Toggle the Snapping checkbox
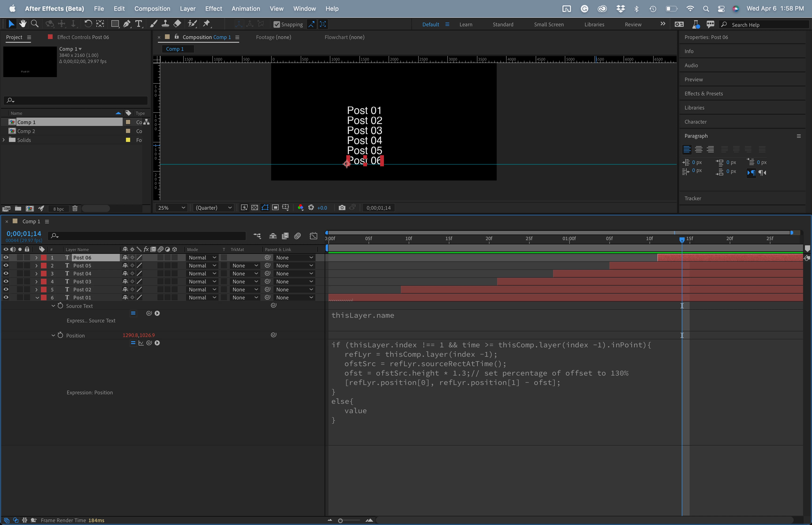 pos(277,24)
